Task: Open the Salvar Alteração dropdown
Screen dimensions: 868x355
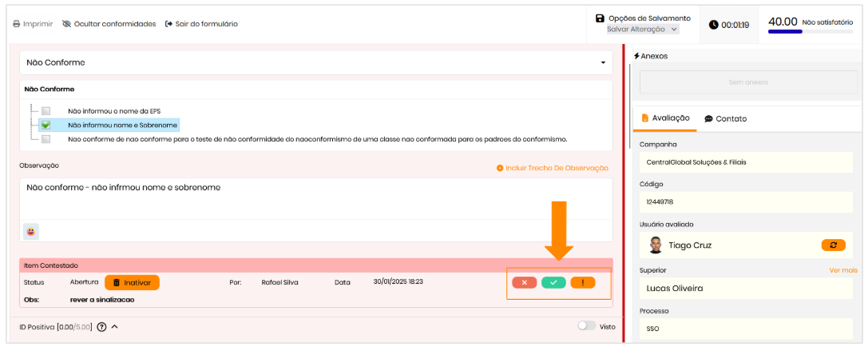Action: click(x=642, y=30)
